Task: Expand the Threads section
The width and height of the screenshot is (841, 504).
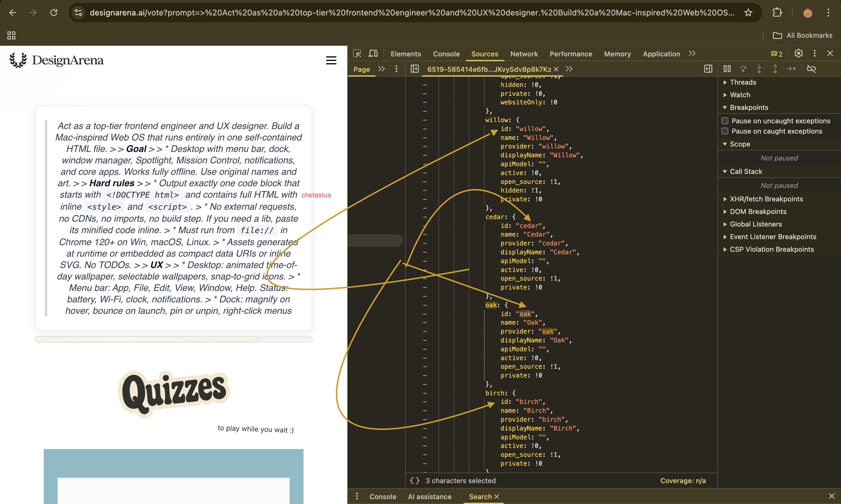Action: coord(743,82)
